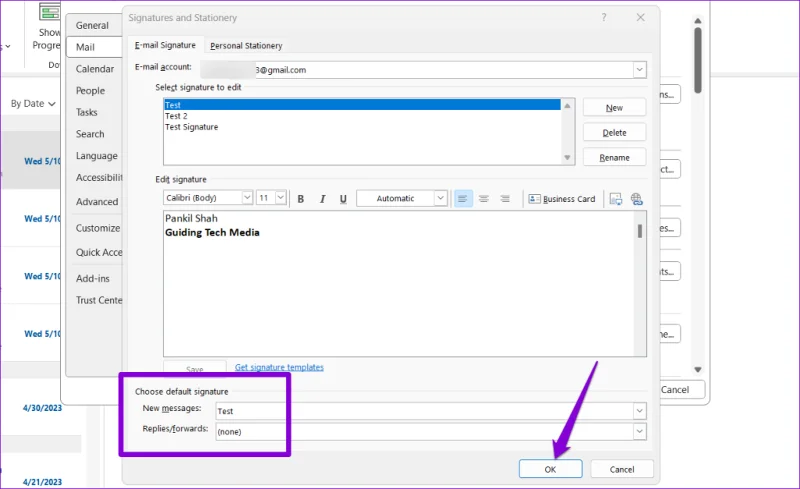
Task: Click 'Guiding Tech Media' line in editor
Action: (x=212, y=233)
